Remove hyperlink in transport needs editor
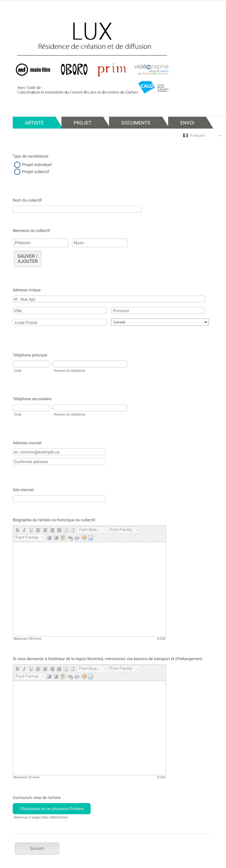Screen dimensions: 226x868 [77, 676]
